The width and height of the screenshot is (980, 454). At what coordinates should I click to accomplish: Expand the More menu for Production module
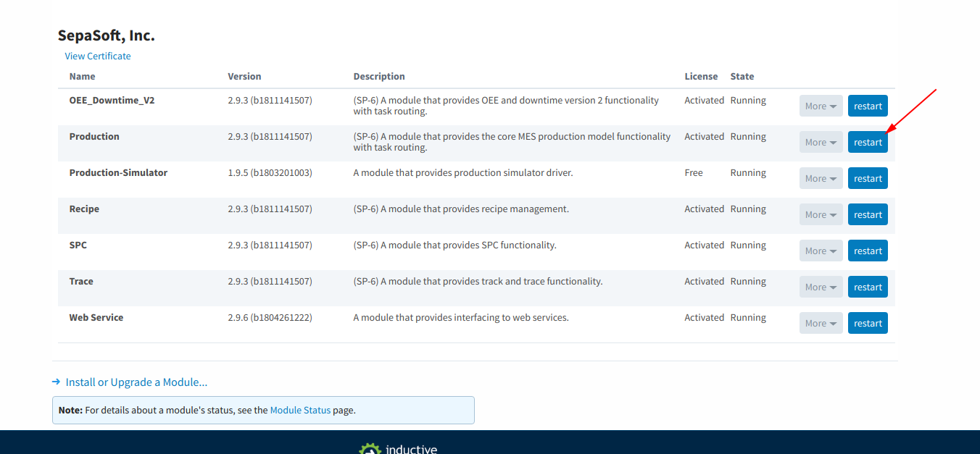pos(821,142)
